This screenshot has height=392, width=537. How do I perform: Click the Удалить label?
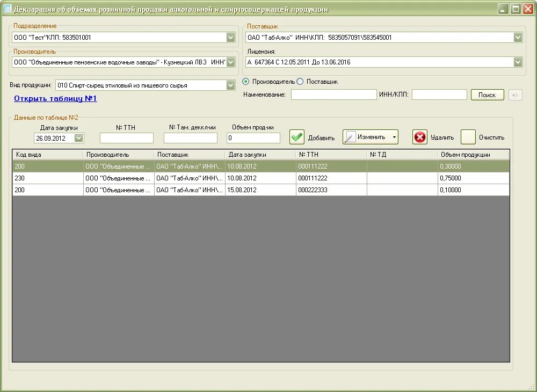(442, 137)
